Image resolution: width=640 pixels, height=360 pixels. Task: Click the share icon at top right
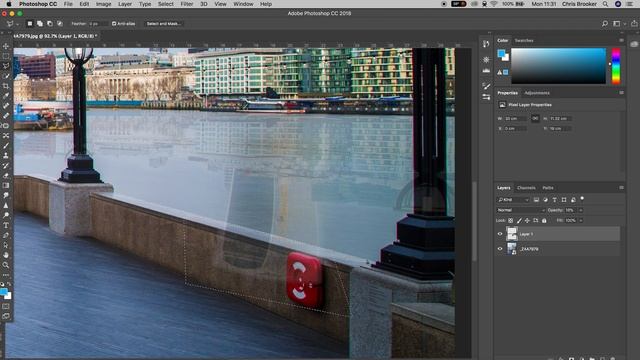click(x=634, y=24)
